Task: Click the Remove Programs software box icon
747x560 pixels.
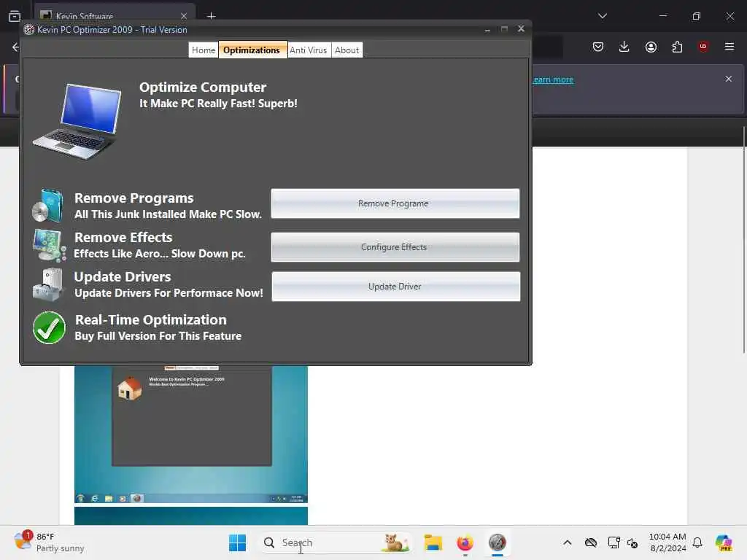Action: point(47,205)
